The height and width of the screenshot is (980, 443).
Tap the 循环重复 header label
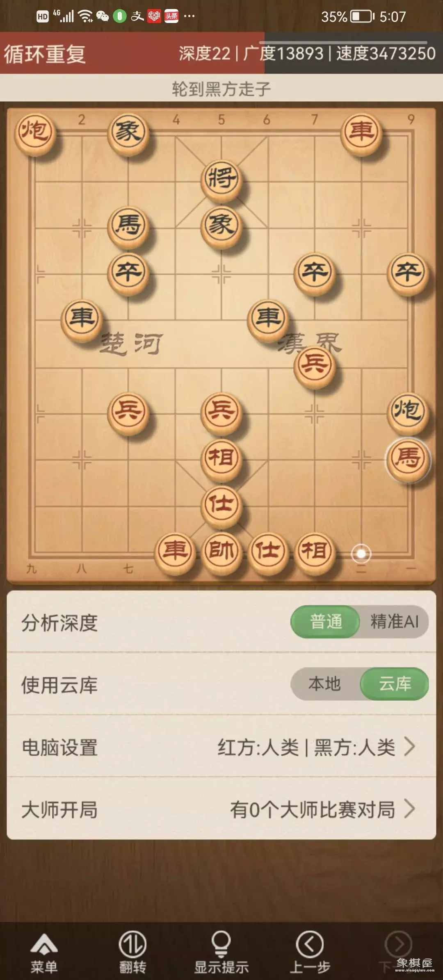pyautogui.click(x=45, y=54)
